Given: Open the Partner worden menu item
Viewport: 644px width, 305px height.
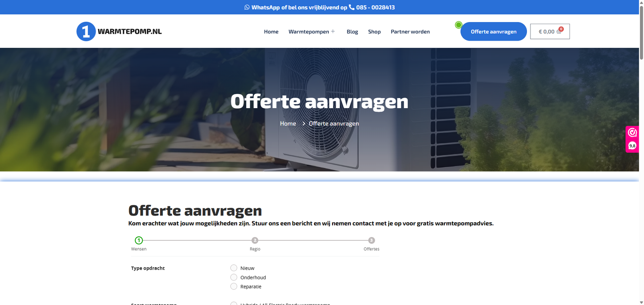Looking at the screenshot, I should [410, 32].
